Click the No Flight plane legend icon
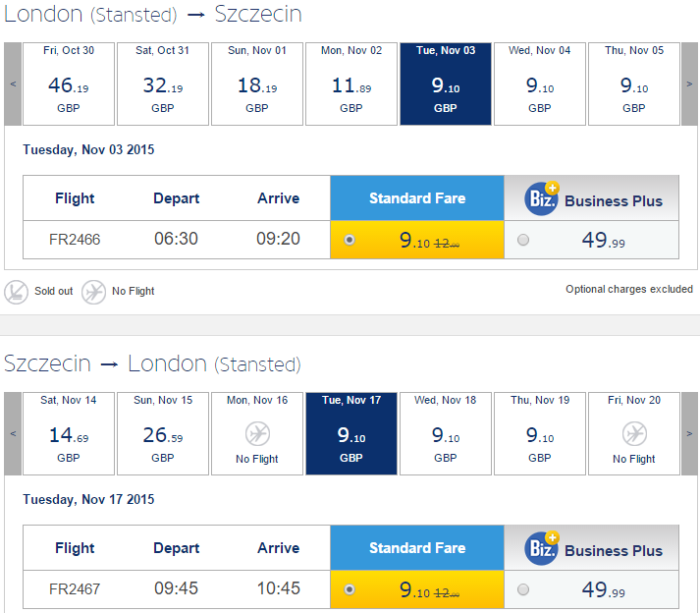Image resolution: width=700 pixels, height=613 pixels. pos(93,292)
